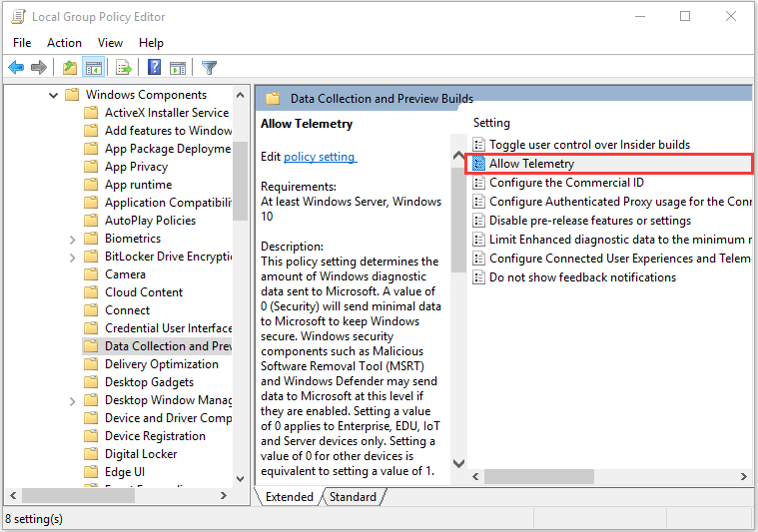Screen dimensions: 758x532
Task: Select Limit Enhanced diagnostic data setting
Action: pos(620,240)
